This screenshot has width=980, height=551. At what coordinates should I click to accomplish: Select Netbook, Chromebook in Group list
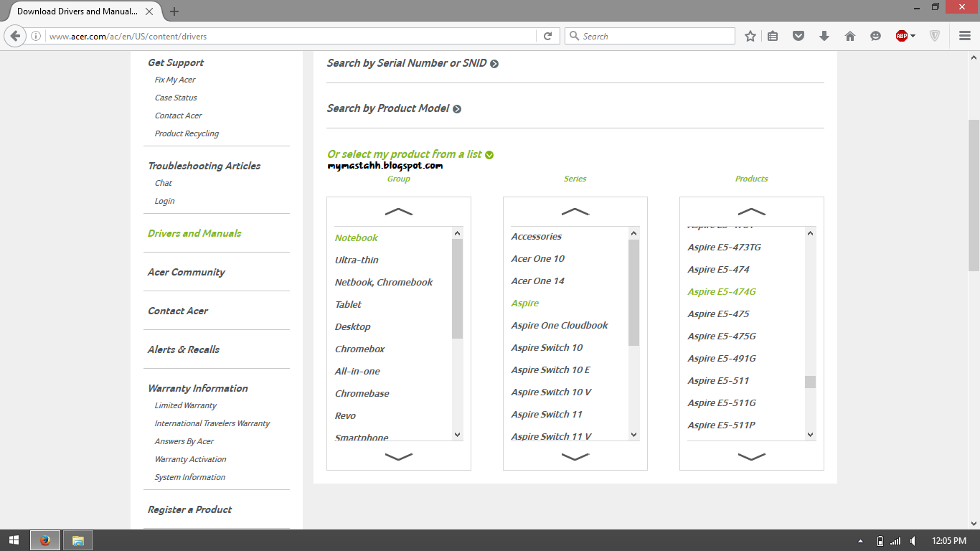point(384,282)
